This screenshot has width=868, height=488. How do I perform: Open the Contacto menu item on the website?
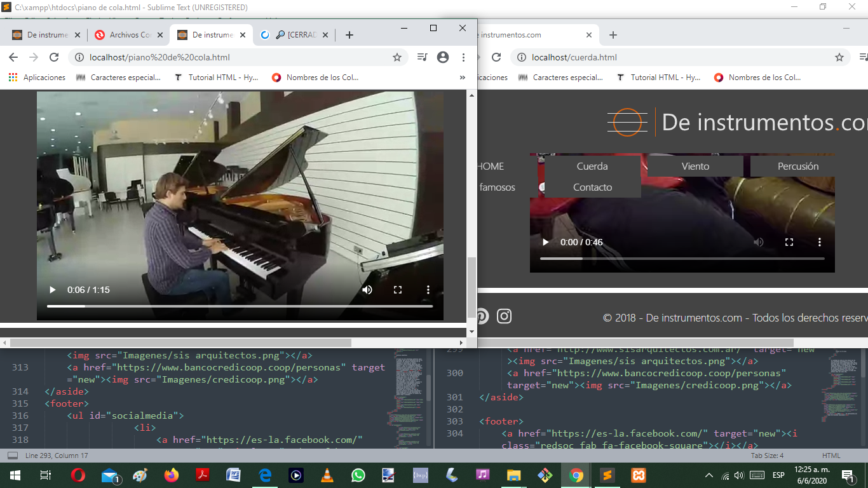point(592,187)
